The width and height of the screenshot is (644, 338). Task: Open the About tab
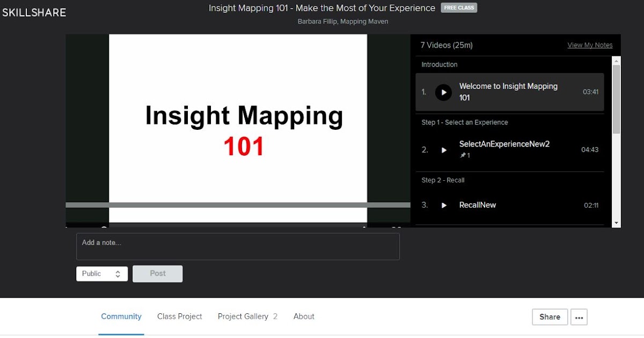click(304, 317)
